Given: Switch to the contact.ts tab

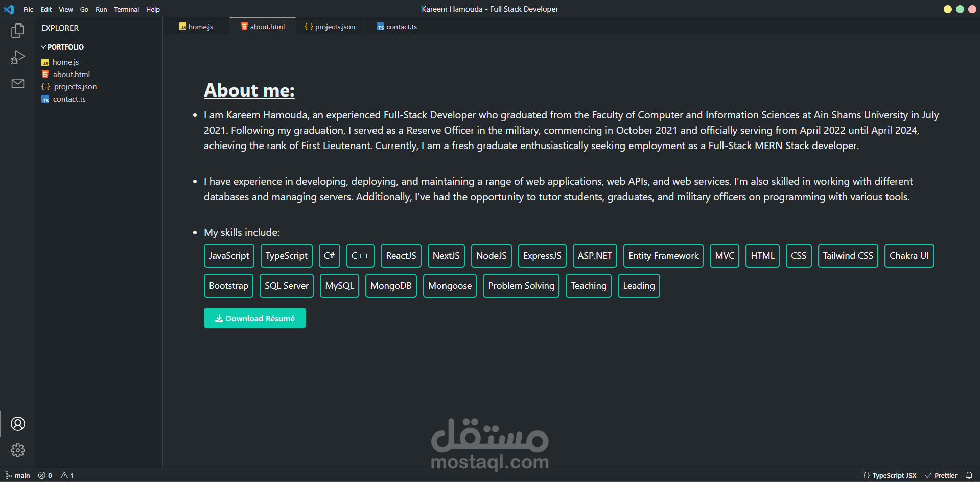Looking at the screenshot, I should [x=396, y=27].
